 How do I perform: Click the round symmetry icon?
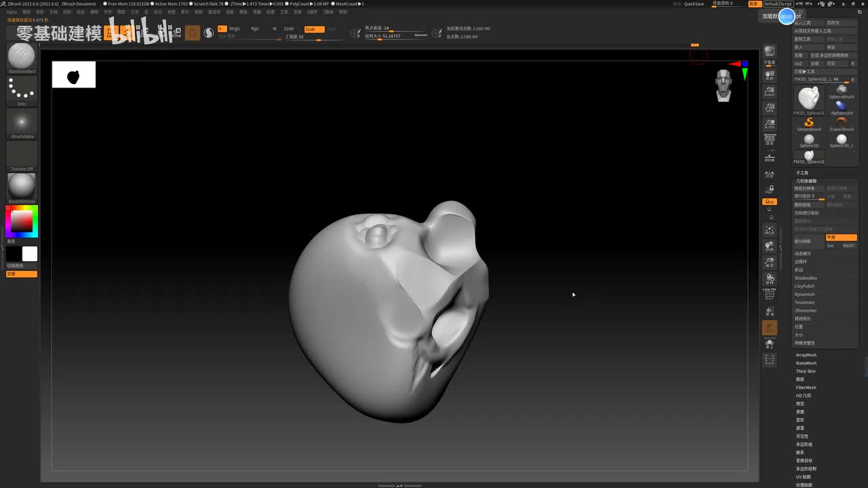[209, 32]
